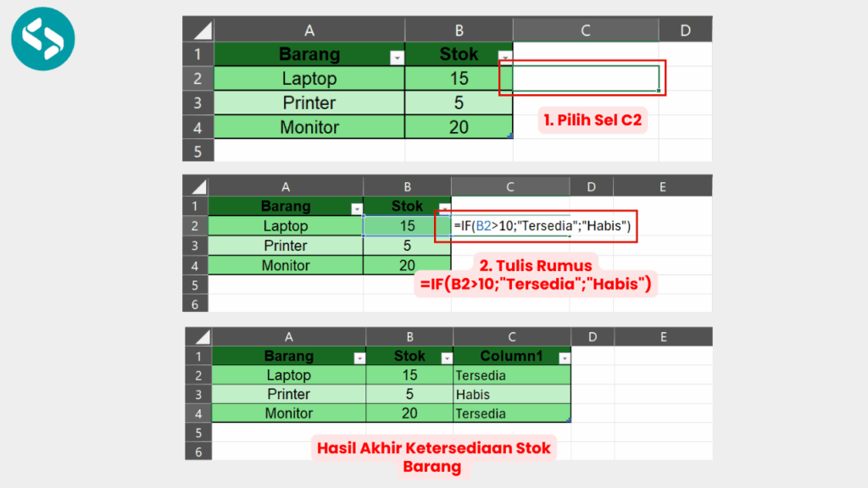Select column E header in final result sheet
The height and width of the screenshot is (488, 868).
click(663, 337)
